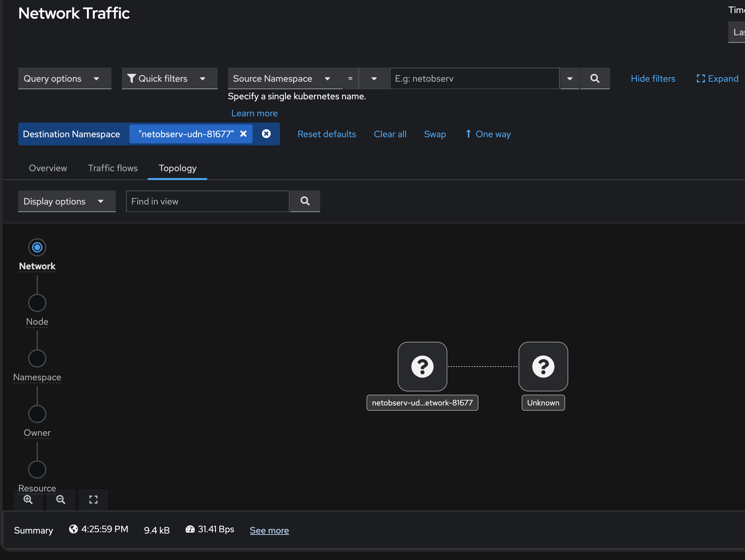
Task: Click the Unknown topology node
Action: 543,366
